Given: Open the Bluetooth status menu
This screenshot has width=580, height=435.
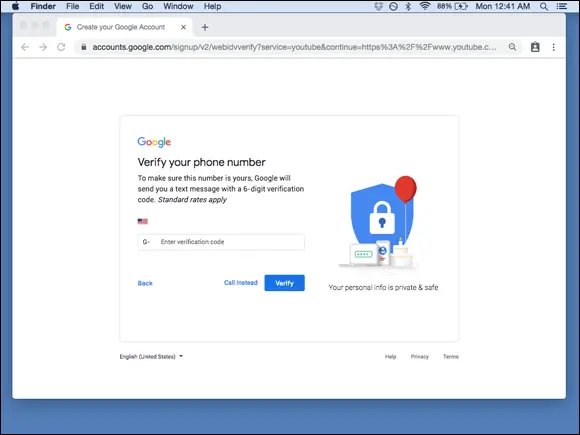Looking at the screenshot, I should click(x=408, y=6).
